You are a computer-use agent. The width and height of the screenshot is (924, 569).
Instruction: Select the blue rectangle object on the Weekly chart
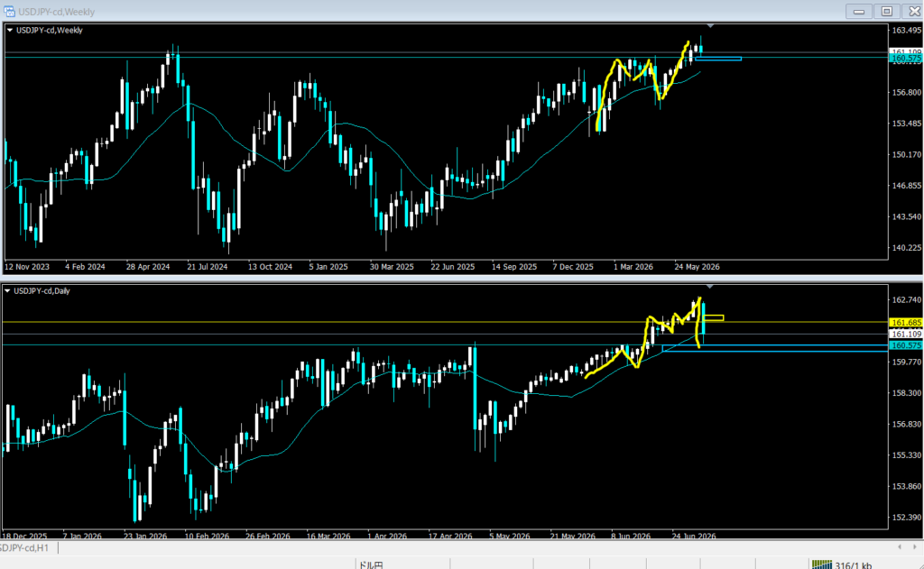pos(718,59)
